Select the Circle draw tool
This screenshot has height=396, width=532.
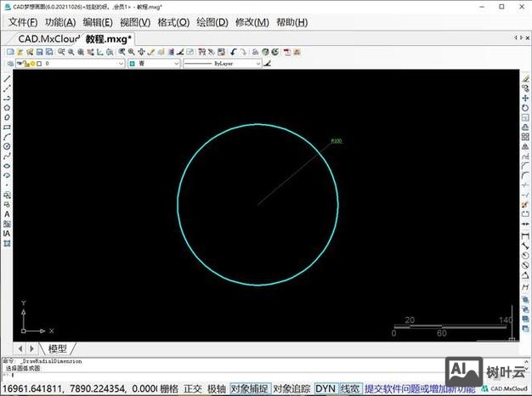pos(7,146)
